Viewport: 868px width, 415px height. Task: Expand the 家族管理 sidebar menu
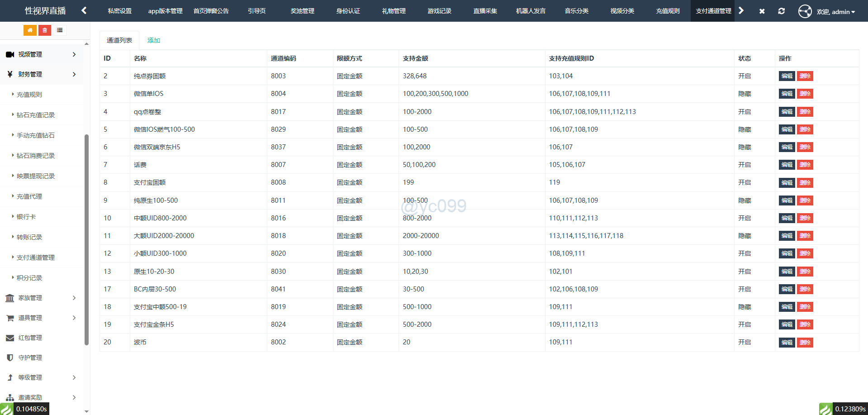[41, 298]
